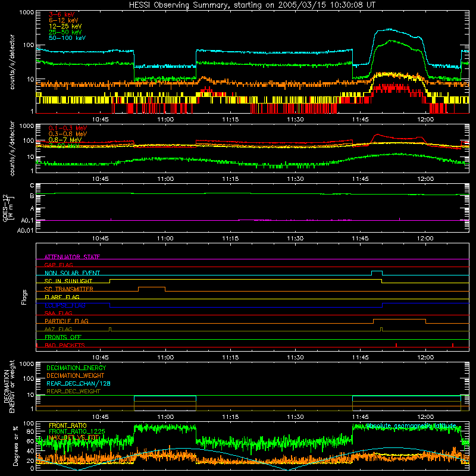This screenshot has height=476, width=476.
Task: Select the green 25-50 keV legend label
Action: coord(65,32)
